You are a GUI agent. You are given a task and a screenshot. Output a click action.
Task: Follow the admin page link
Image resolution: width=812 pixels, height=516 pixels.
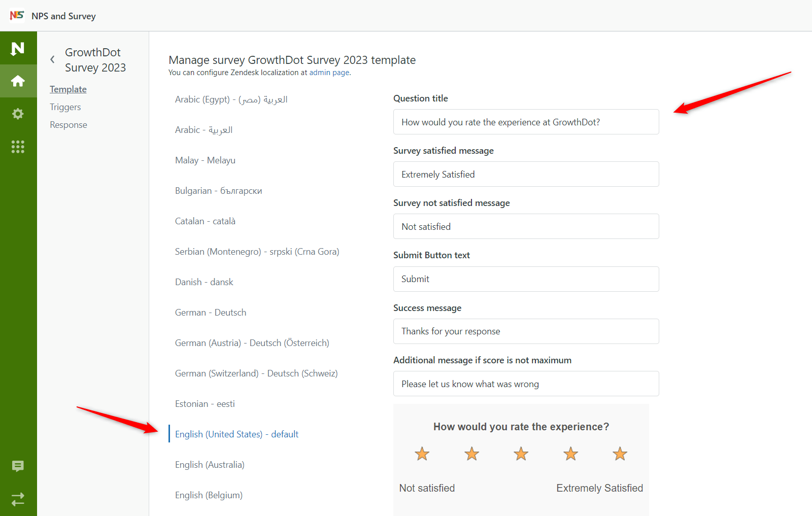click(329, 73)
